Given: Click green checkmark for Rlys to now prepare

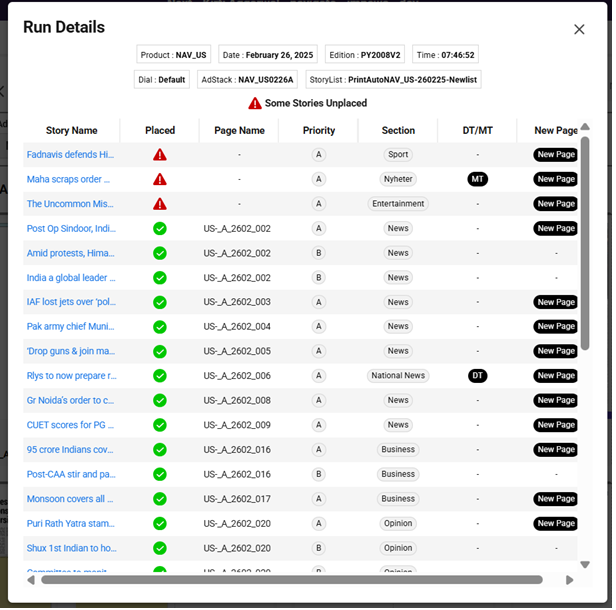Looking at the screenshot, I should (160, 376).
